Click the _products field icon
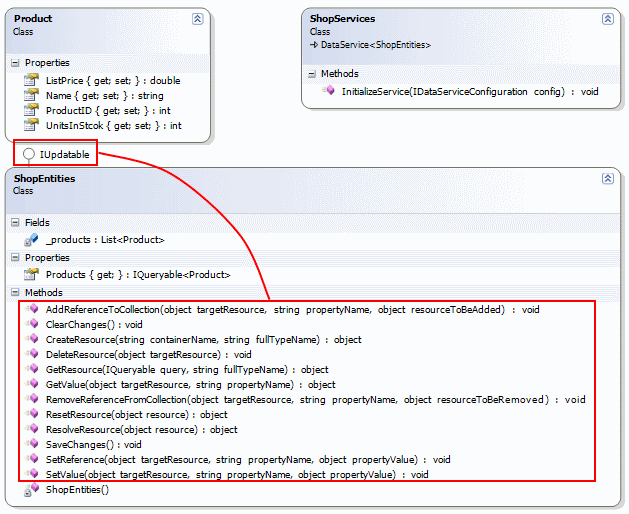The height and width of the screenshot is (514, 629). pos(31,240)
